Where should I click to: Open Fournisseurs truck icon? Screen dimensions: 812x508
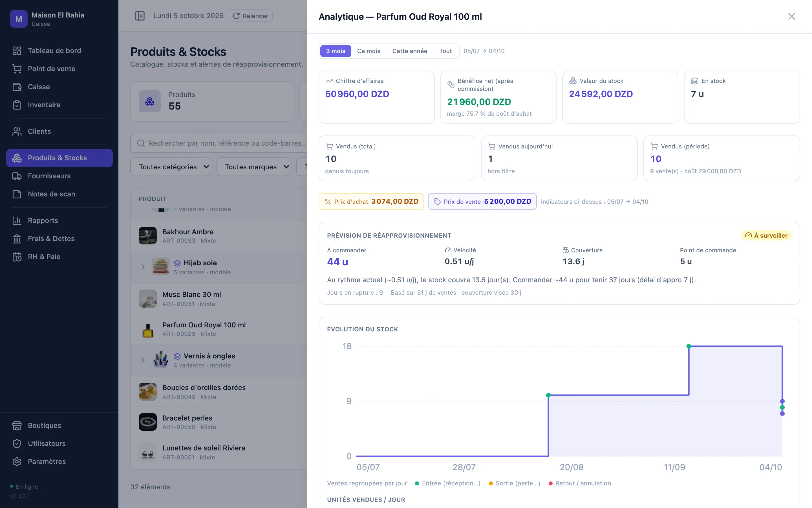[17, 176]
